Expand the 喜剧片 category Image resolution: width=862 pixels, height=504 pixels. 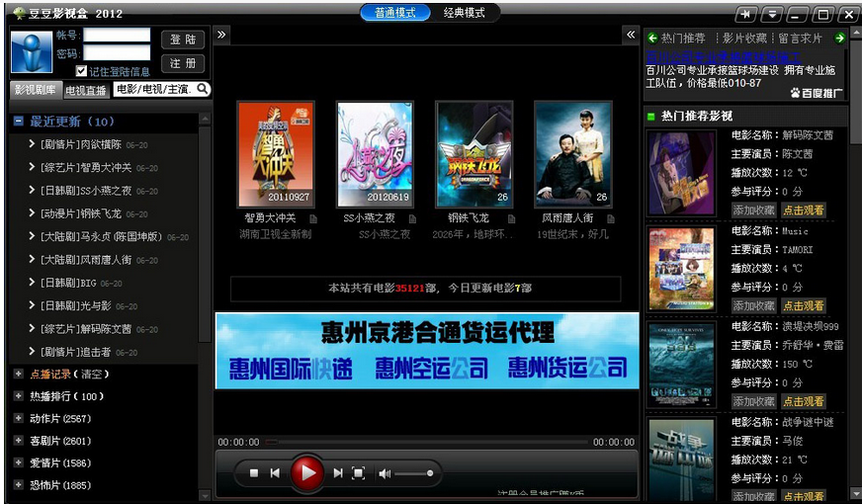coord(19,440)
